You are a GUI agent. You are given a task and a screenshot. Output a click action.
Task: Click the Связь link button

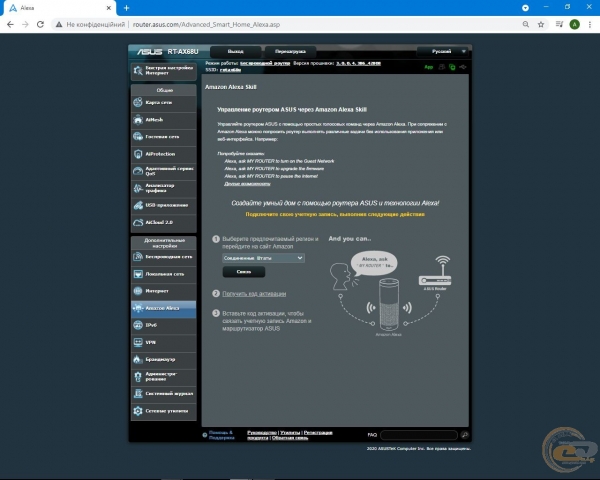tap(244, 272)
